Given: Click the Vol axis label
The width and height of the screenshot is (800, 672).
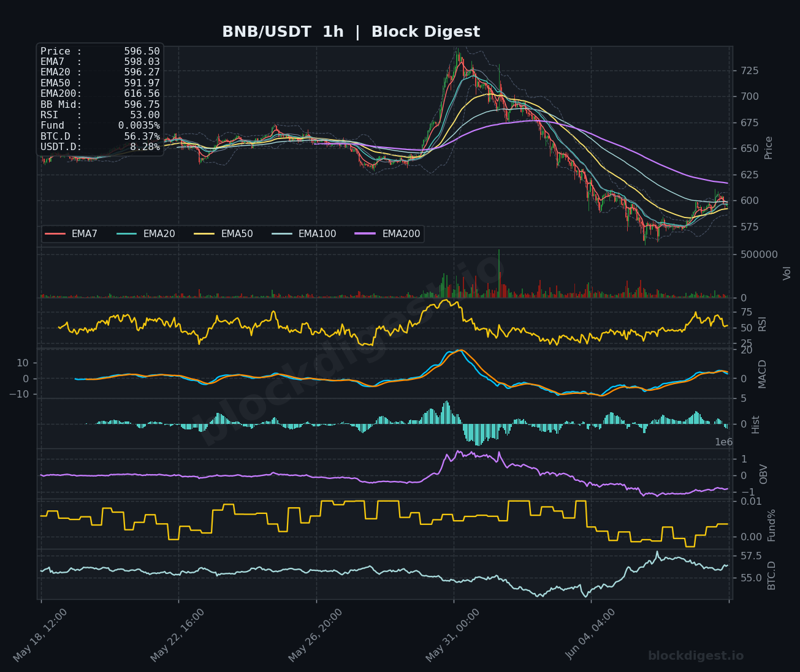Looking at the screenshot, I should pos(787,273).
